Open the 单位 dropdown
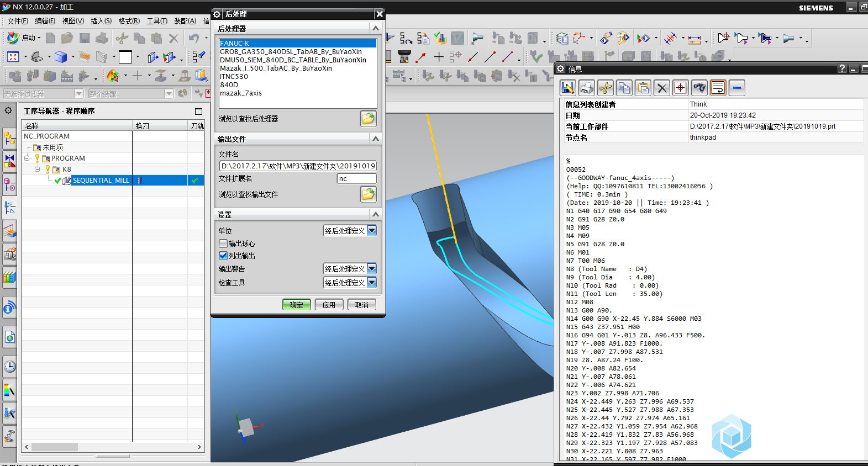 tap(372, 230)
